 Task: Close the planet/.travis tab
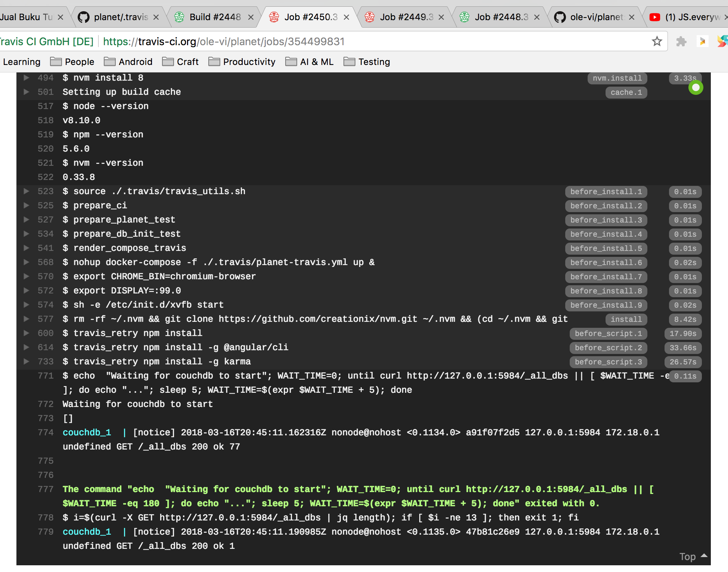(x=156, y=17)
